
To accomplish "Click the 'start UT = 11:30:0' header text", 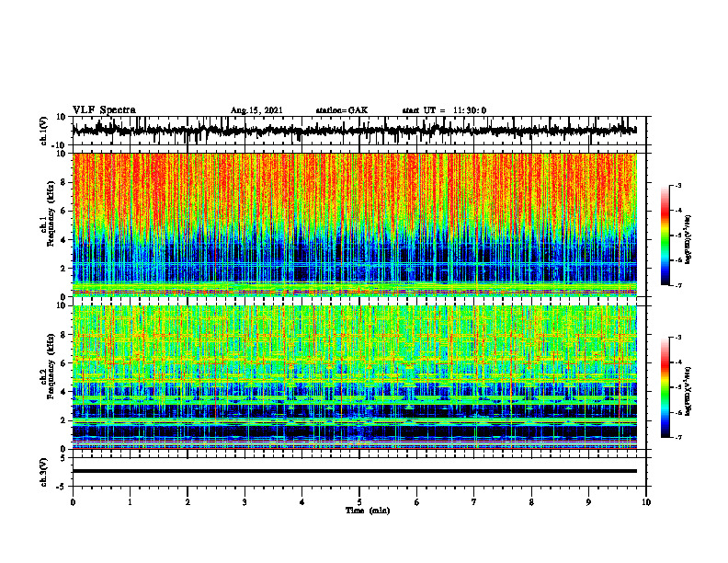I will tap(444, 110).
